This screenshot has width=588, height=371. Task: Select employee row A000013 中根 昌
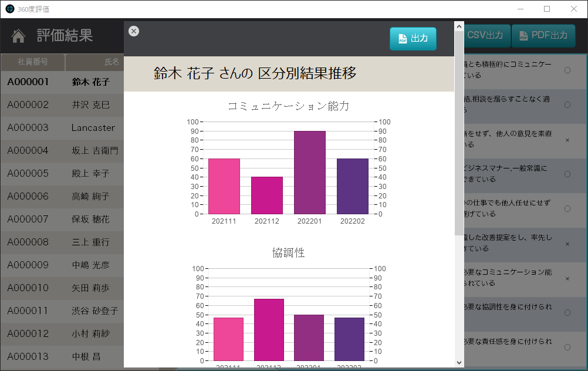click(62, 356)
